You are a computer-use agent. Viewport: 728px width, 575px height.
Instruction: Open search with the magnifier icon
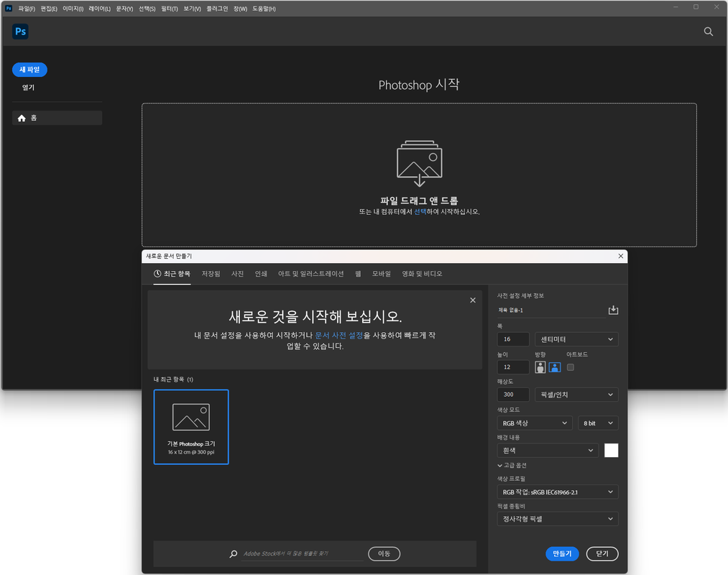pos(708,31)
